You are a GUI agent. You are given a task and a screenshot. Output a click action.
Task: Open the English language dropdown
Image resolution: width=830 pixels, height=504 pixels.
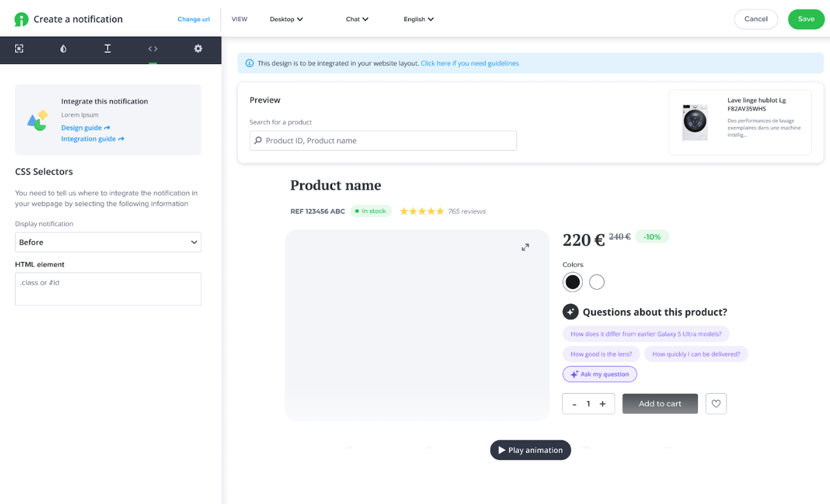(419, 19)
